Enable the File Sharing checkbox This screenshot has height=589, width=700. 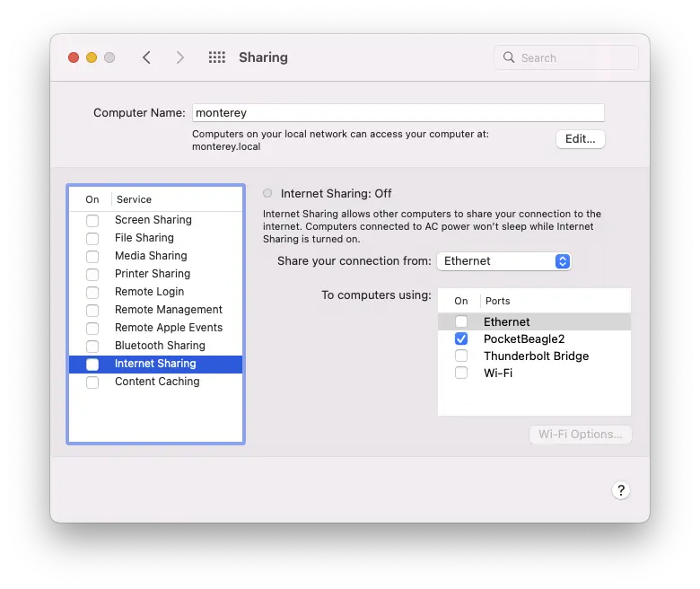[x=92, y=239]
